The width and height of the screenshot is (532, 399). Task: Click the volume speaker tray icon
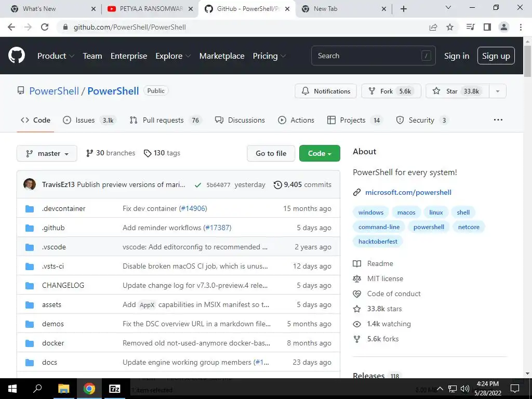(464, 389)
